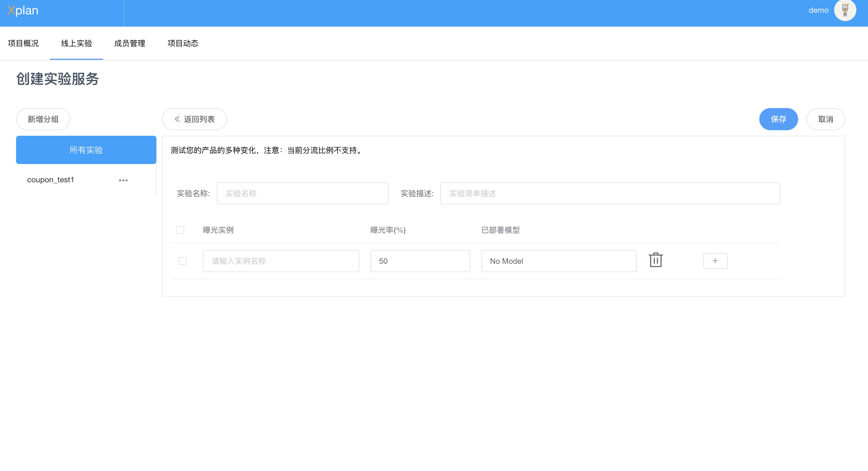
Task: Check the first instance row checkbox
Action: tap(182, 261)
